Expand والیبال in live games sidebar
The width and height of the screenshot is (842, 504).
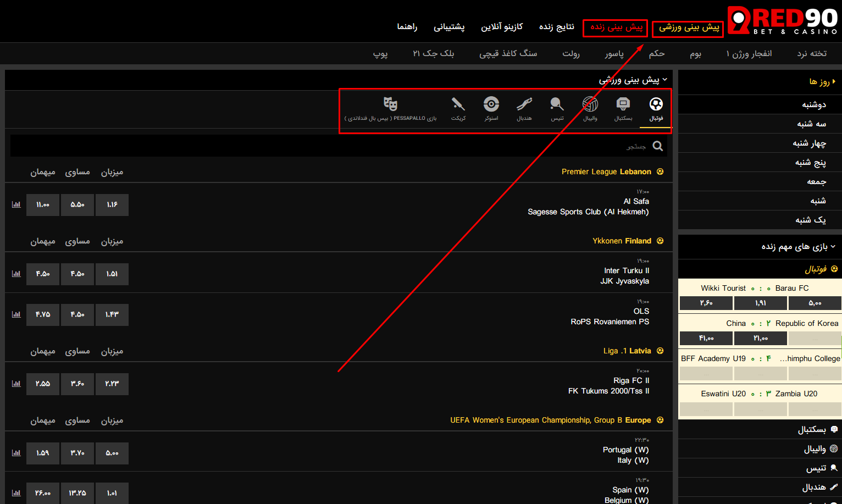coord(760,448)
